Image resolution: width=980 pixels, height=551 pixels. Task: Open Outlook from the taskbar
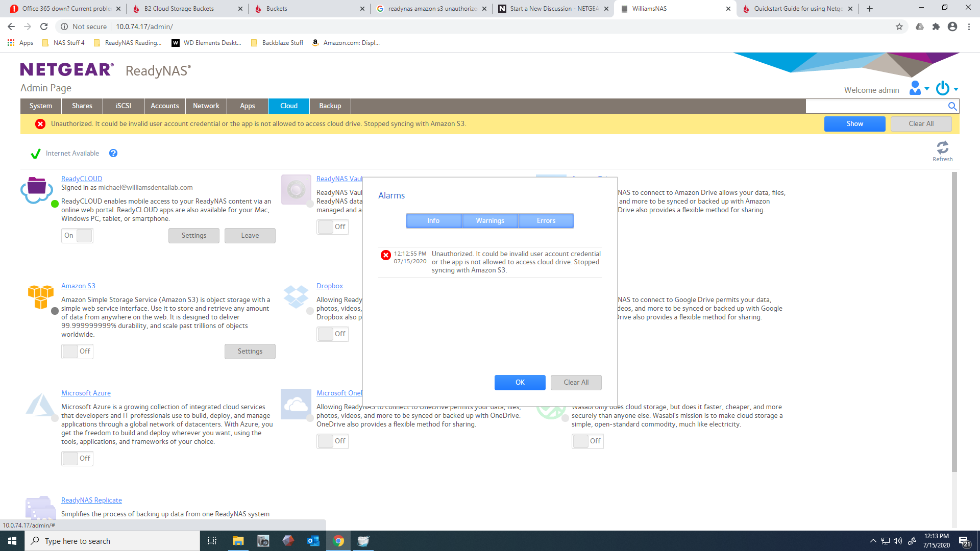click(313, 541)
